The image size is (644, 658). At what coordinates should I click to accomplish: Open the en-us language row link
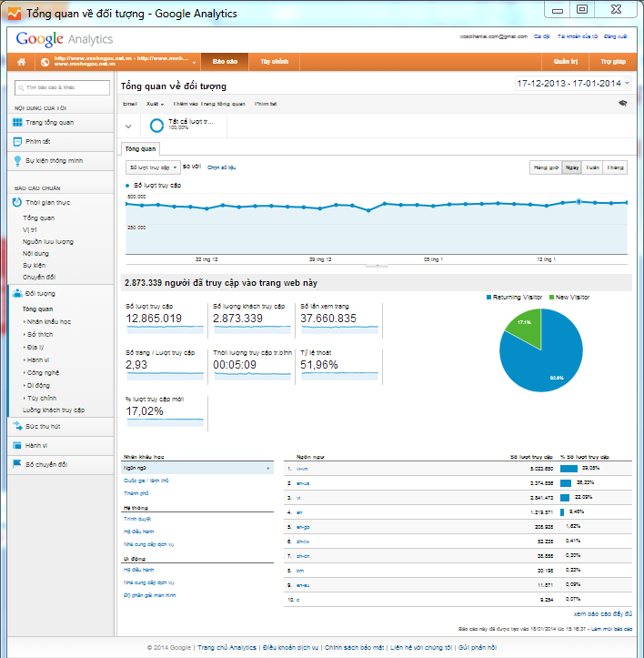[303, 483]
